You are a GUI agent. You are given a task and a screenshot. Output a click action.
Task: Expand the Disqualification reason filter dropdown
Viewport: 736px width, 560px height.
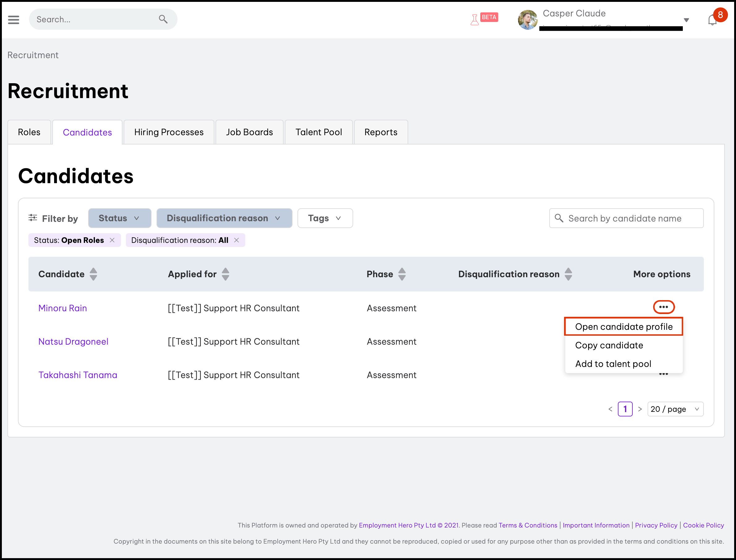[224, 218]
